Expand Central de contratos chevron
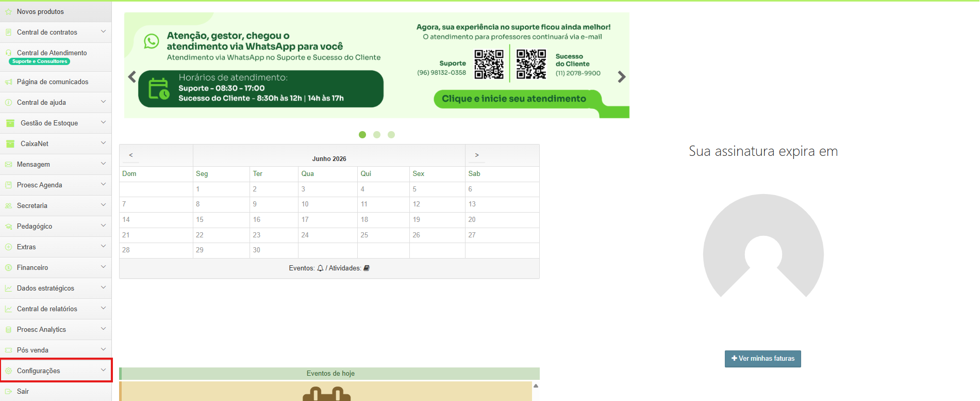This screenshot has height=401, width=980. [103, 31]
